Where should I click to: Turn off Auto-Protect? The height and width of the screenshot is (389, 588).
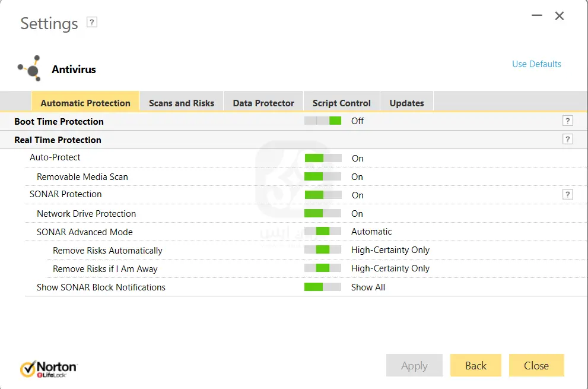(x=322, y=157)
